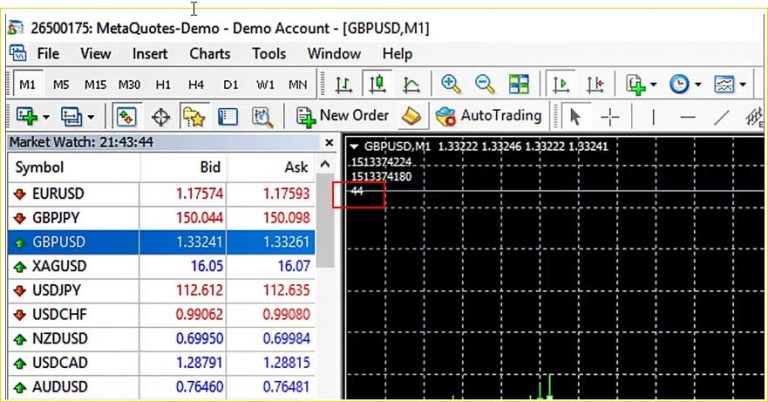Select the cursor arrow tool
The height and width of the screenshot is (402, 768).
[575, 117]
